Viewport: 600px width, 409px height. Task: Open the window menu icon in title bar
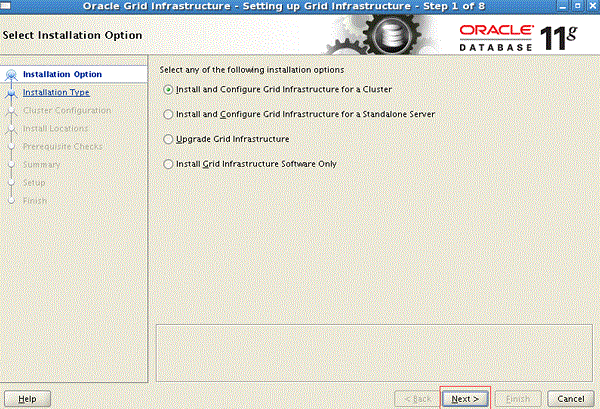pos(5,6)
